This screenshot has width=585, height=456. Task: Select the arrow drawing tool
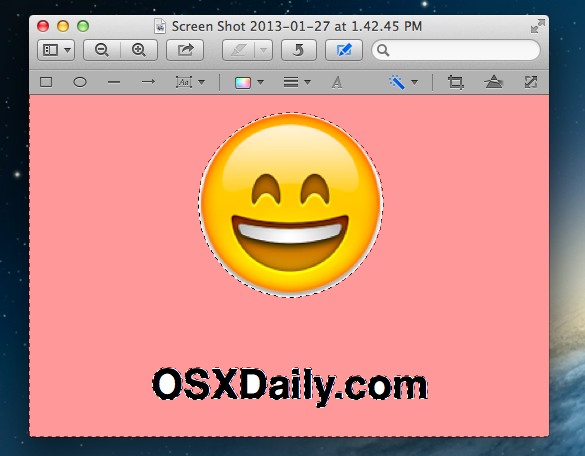click(x=148, y=82)
